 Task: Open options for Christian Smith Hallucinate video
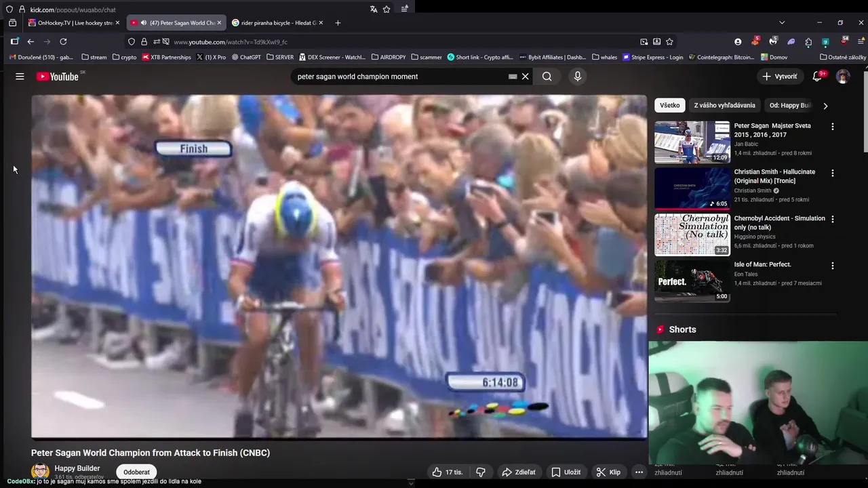point(833,173)
